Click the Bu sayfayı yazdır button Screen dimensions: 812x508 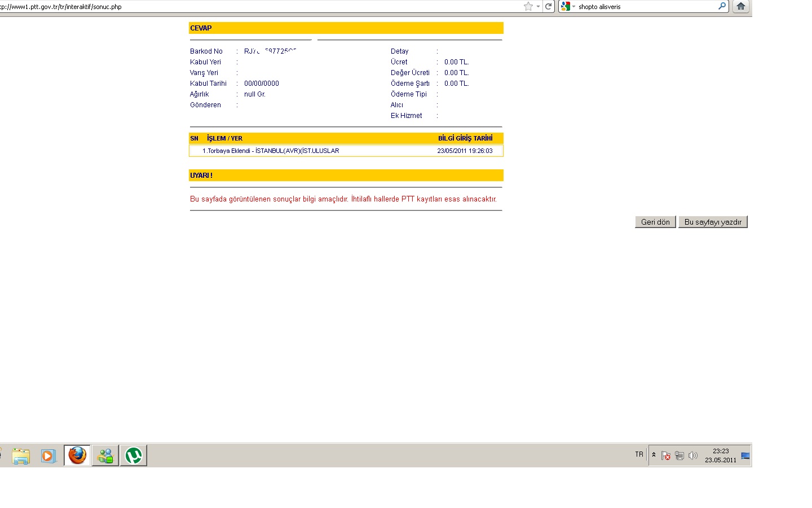713,222
